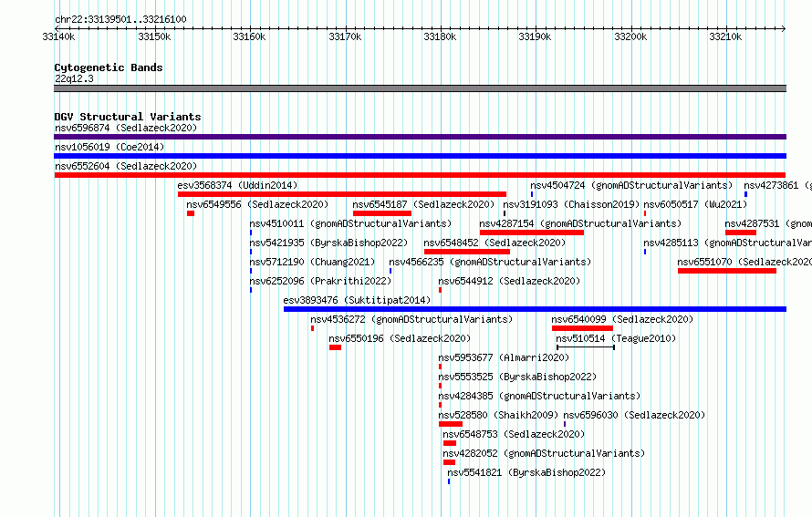This screenshot has height=517, width=812.
Task: Click the nsv5421935 (ByrskaBishop2022) label
Action: 328,243
